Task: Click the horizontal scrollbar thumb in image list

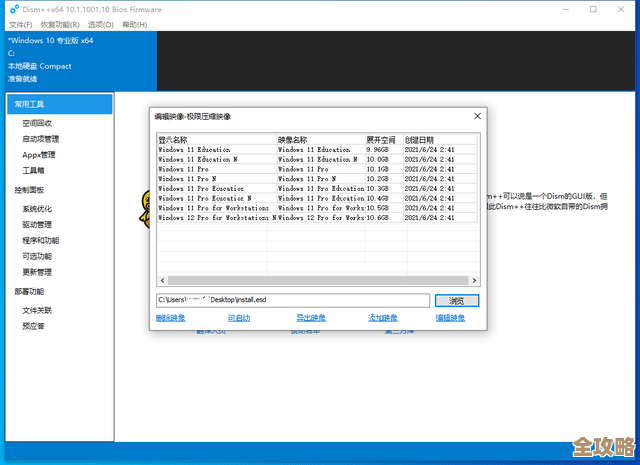Action: [x=318, y=280]
